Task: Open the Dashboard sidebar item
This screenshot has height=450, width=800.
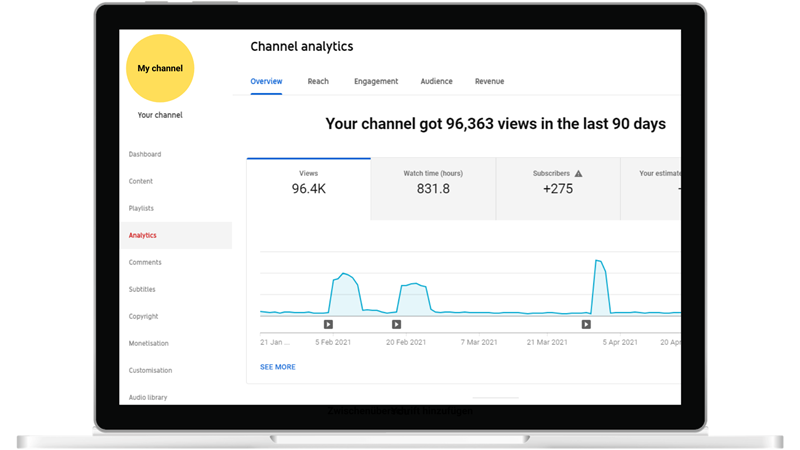Action: coord(145,154)
